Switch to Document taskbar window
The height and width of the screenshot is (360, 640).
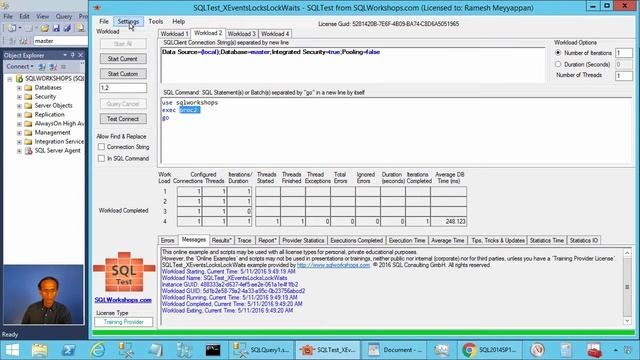394,350
